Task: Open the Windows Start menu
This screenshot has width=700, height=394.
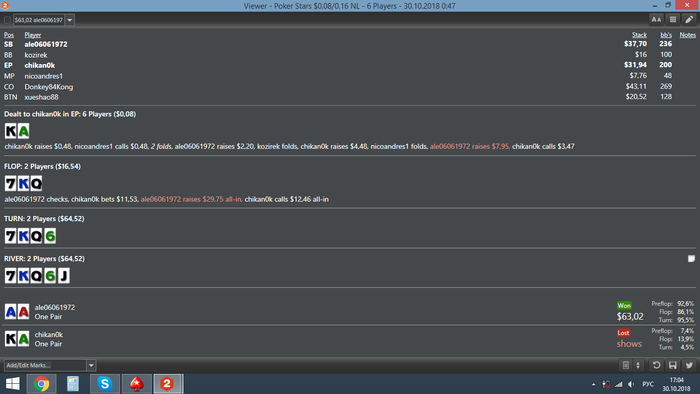Action: (12, 384)
